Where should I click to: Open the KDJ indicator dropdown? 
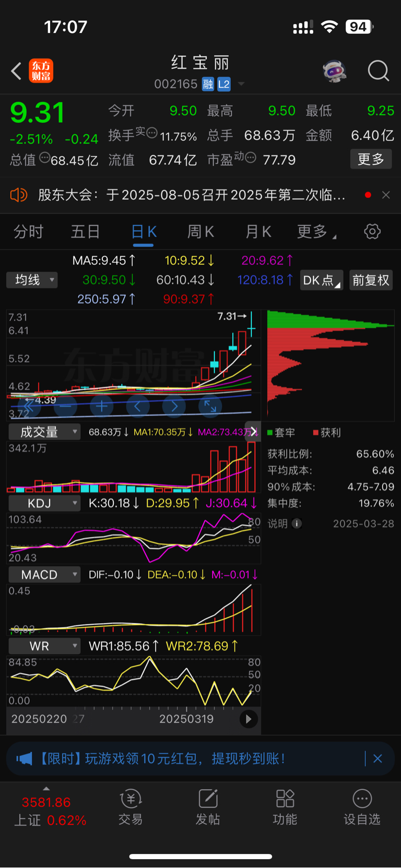click(x=44, y=503)
